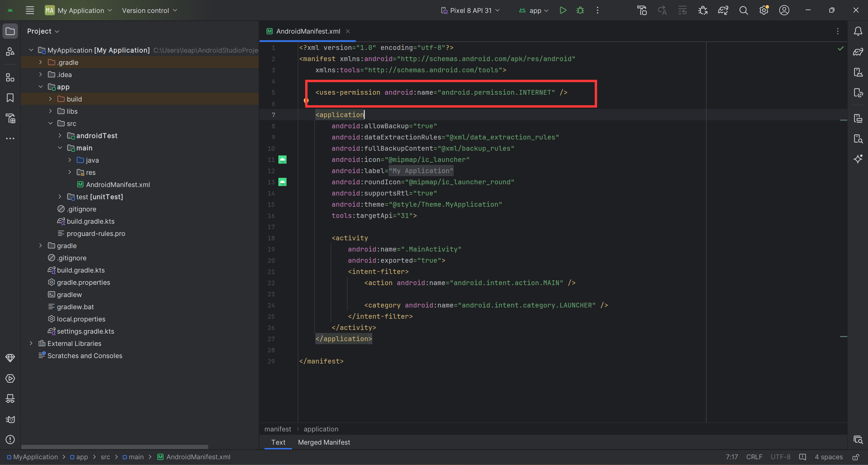Click the Project panel horizontal scrollbar
The width and height of the screenshot is (868, 465).
[115, 447]
